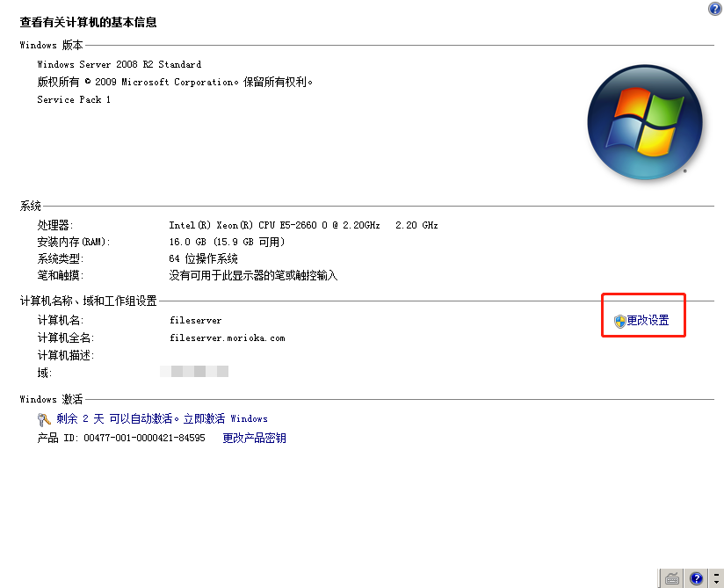Open the 更改产品密钥 link

click(x=254, y=438)
